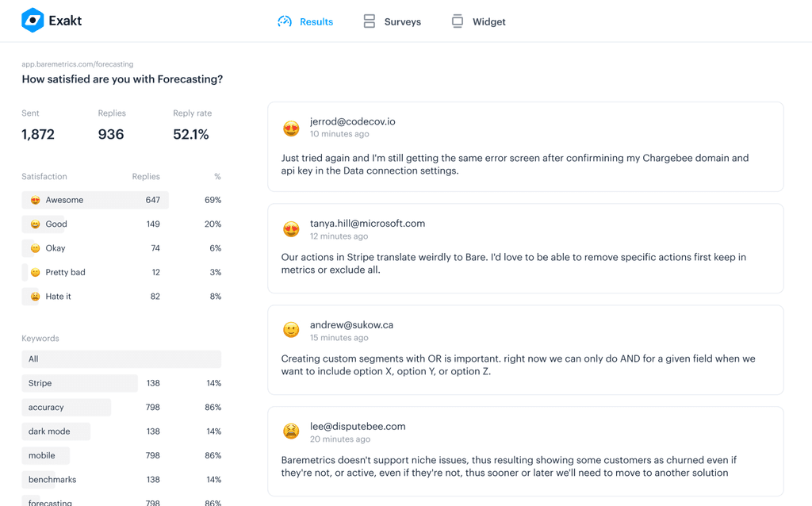Click the heart-eyes emoji beside jerrod@codecov.io

click(291, 128)
